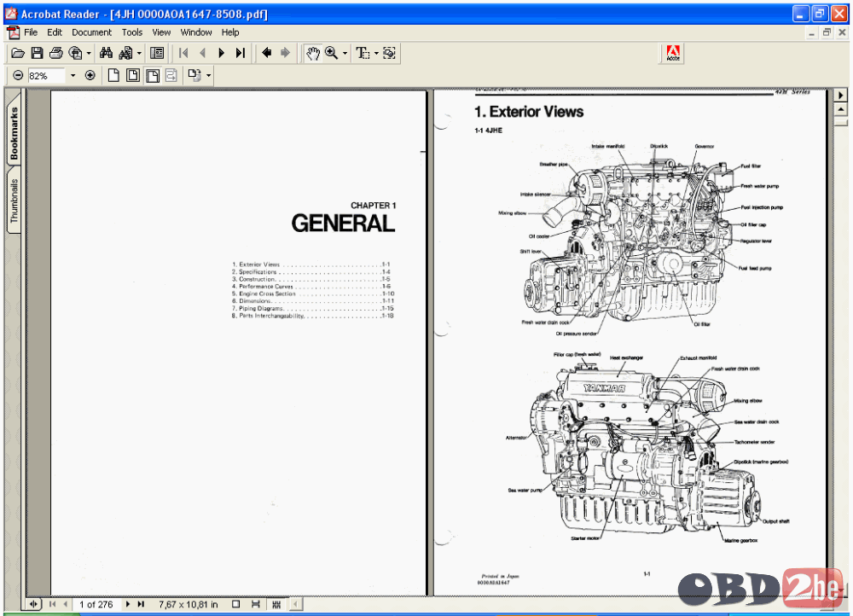Image resolution: width=853 pixels, height=616 pixels.
Task: Go to next view with the grey right arrow
Action: tap(285, 53)
